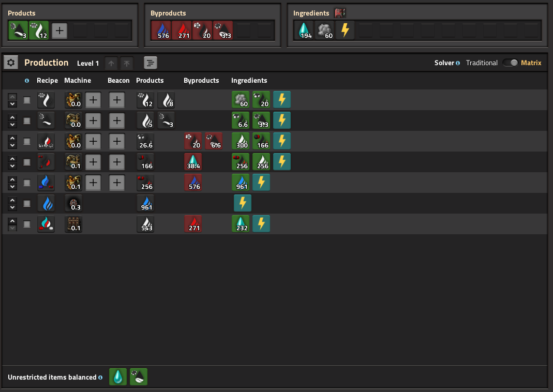Click the water ingredient showing 194

[x=304, y=31]
